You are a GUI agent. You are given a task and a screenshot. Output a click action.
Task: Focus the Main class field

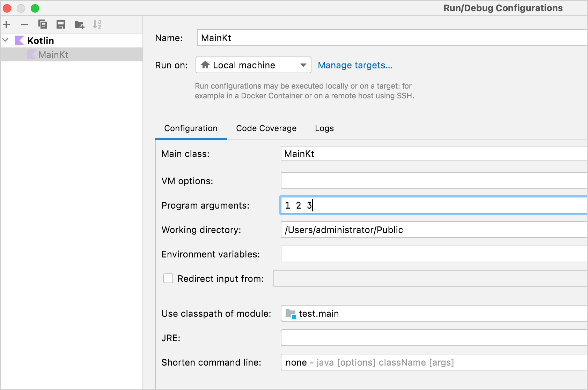coord(434,153)
